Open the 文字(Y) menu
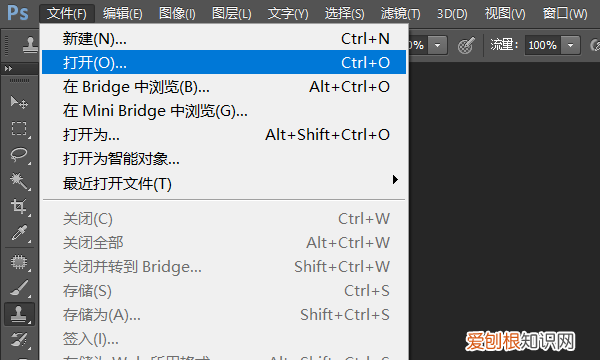Image resolution: width=600 pixels, height=360 pixels. (288, 14)
